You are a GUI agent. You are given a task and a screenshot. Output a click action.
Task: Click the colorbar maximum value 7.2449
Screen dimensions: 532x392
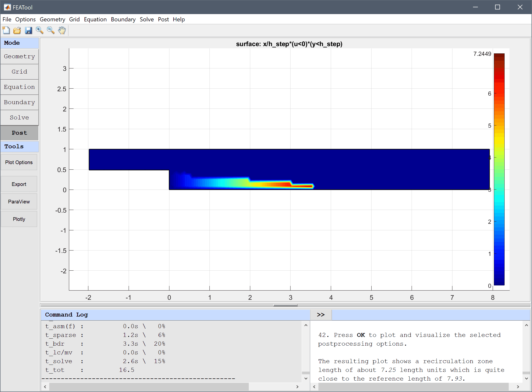click(482, 54)
